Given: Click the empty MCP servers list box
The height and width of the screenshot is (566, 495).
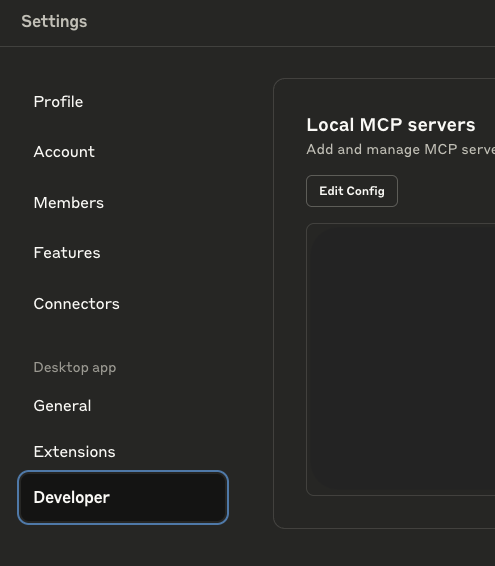Looking at the screenshot, I should click(x=400, y=360).
